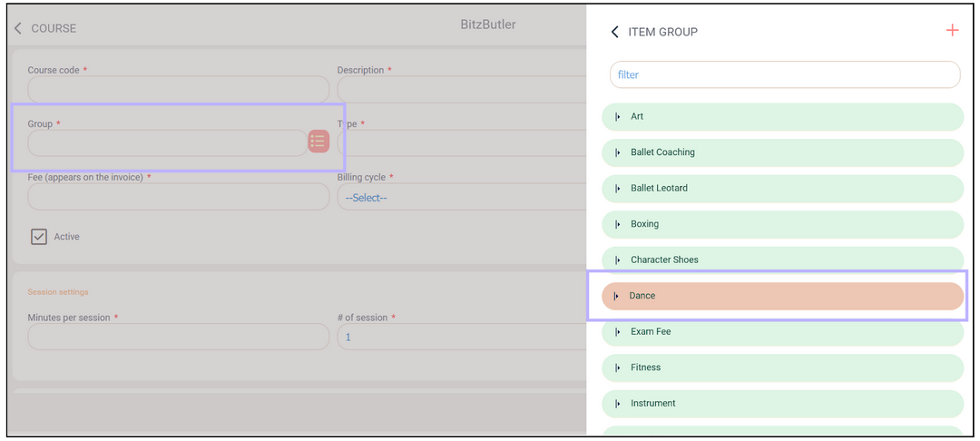
Task: Click the Course code input field
Action: pos(178,90)
